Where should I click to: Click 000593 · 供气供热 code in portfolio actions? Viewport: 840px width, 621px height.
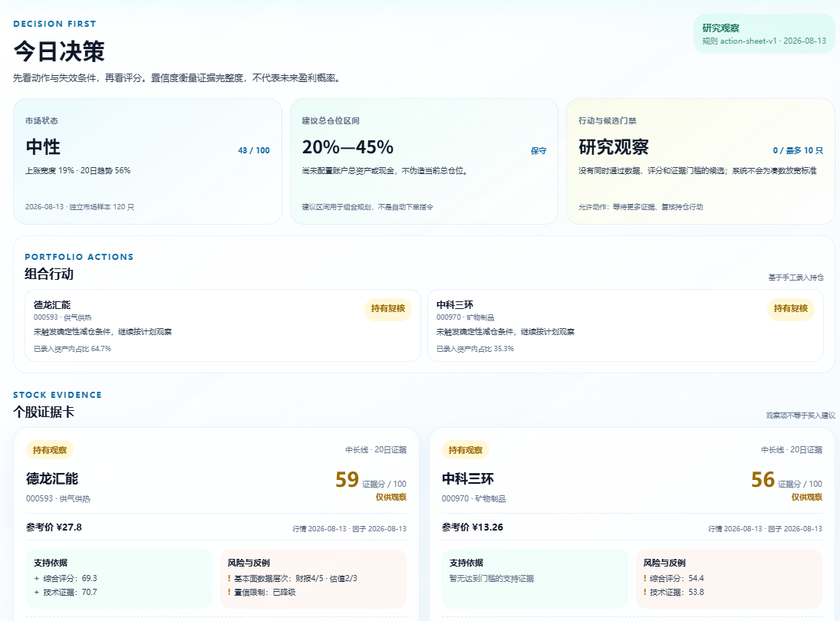tap(63, 317)
